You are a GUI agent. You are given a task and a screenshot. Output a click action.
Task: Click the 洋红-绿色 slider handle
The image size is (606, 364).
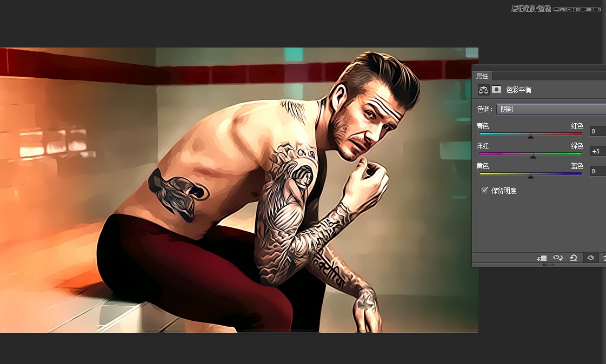pyautogui.click(x=534, y=156)
